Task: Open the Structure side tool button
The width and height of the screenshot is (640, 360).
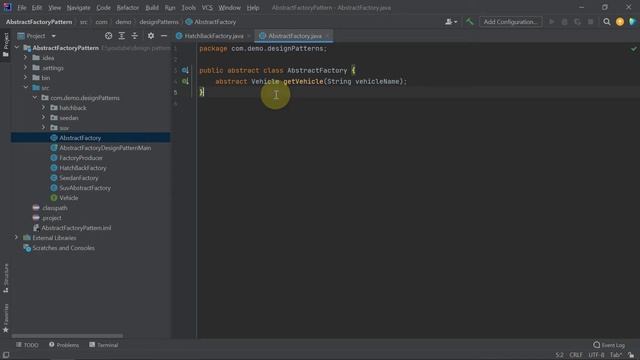Action: [x=6, y=278]
